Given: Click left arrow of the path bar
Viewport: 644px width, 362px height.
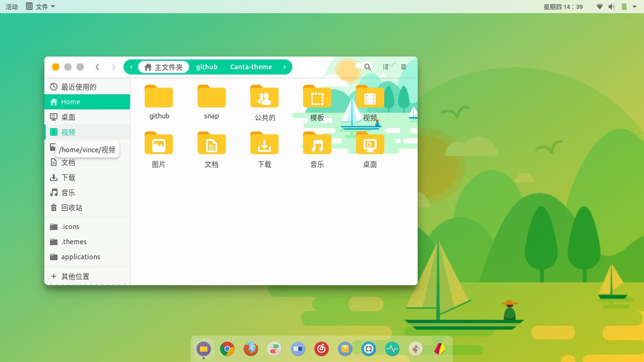Looking at the screenshot, I should pos(131,67).
